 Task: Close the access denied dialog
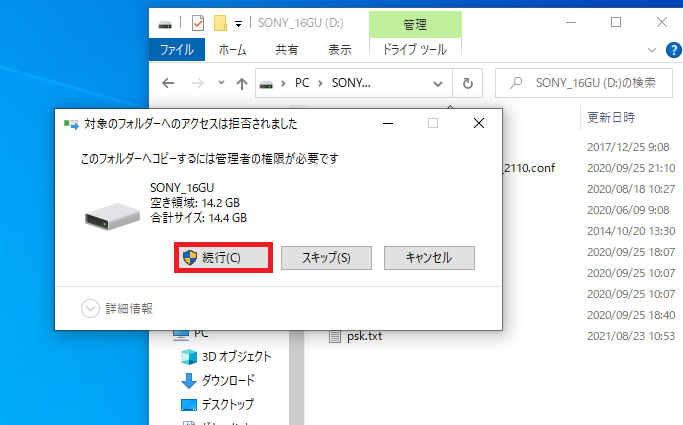(479, 124)
